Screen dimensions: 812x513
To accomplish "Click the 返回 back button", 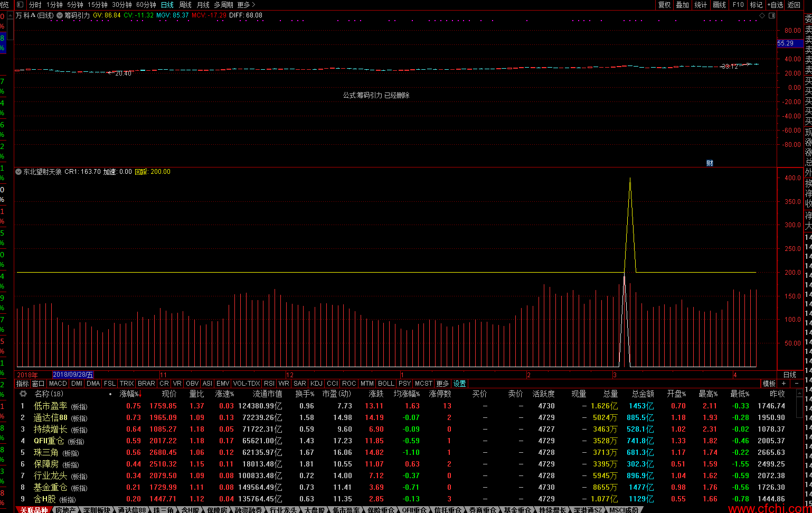I will [794, 5].
